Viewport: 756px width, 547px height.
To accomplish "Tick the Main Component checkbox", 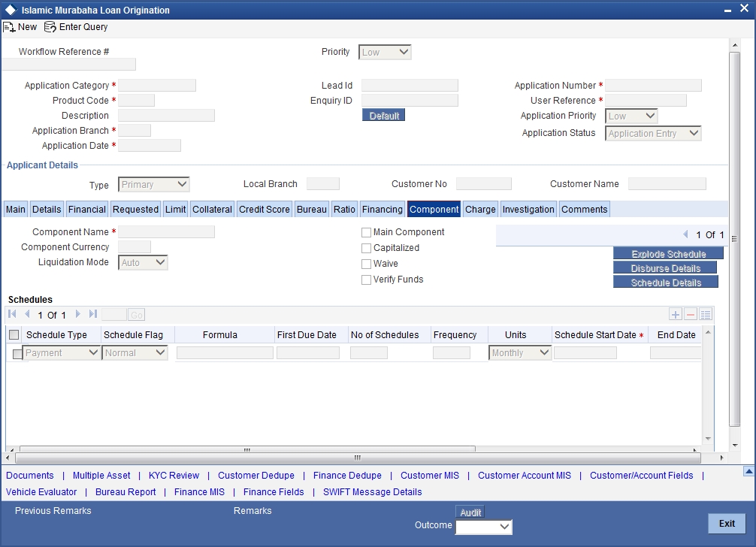I will click(x=367, y=232).
